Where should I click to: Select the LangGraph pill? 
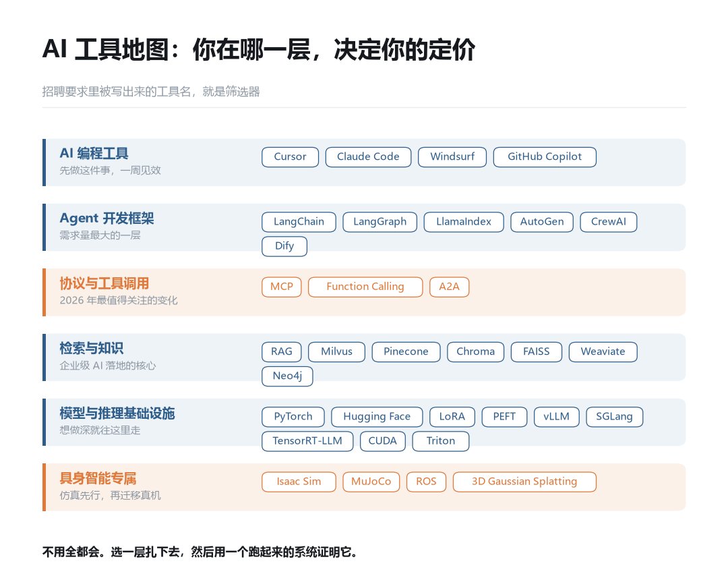[x=380, y=222]
